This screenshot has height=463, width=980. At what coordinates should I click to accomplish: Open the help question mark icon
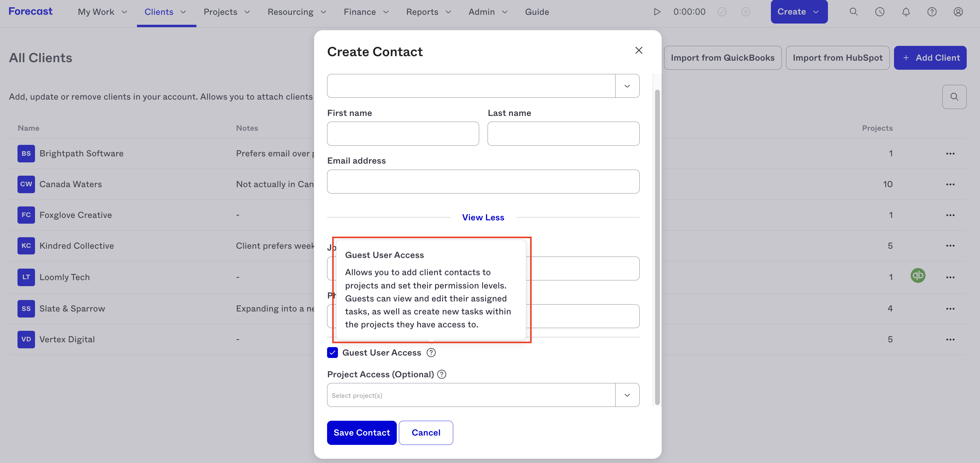pyautogui.click(x=932, y=12)
